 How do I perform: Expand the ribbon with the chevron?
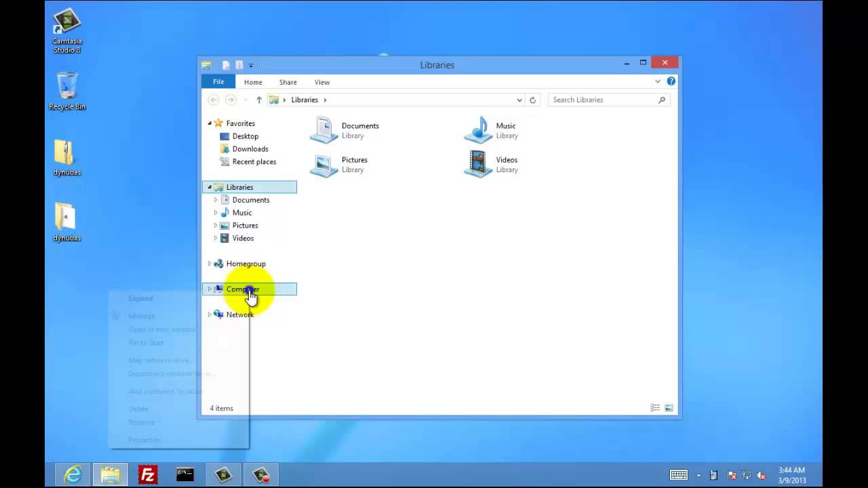[x=658, y=81]
